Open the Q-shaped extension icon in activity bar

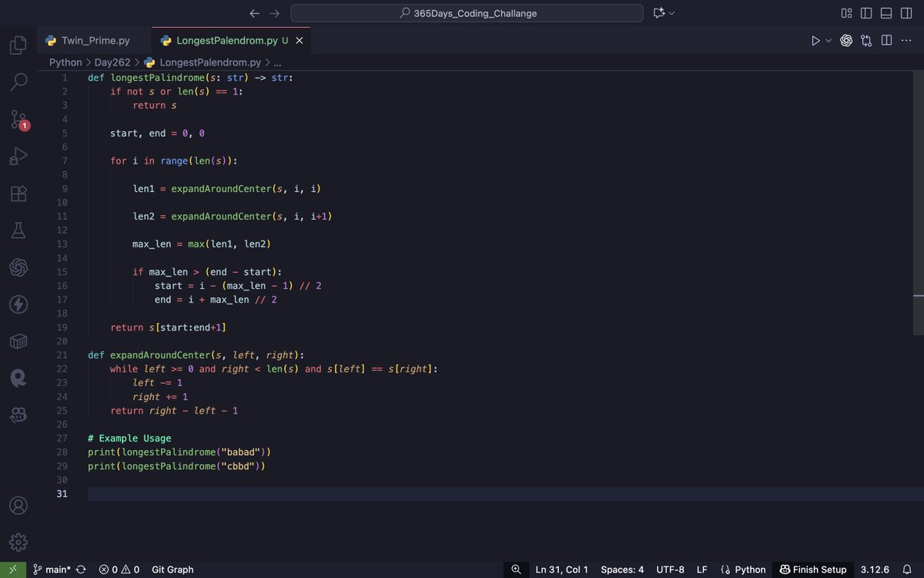coord(18,378)
